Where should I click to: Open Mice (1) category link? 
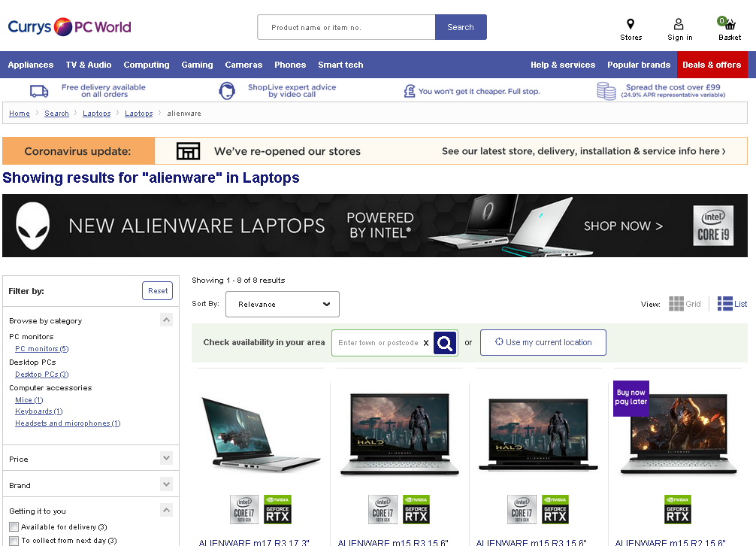click(x=29, y=400)
